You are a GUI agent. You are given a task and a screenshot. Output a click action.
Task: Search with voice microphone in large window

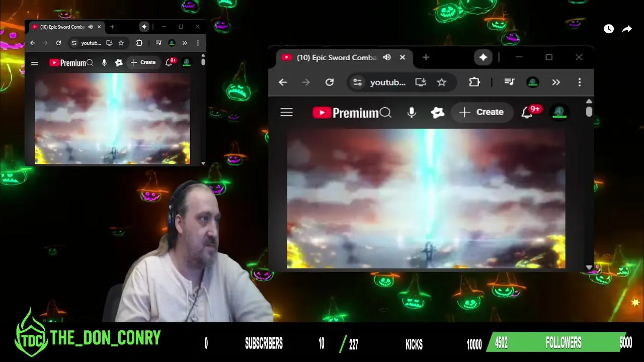coord(412,112)
